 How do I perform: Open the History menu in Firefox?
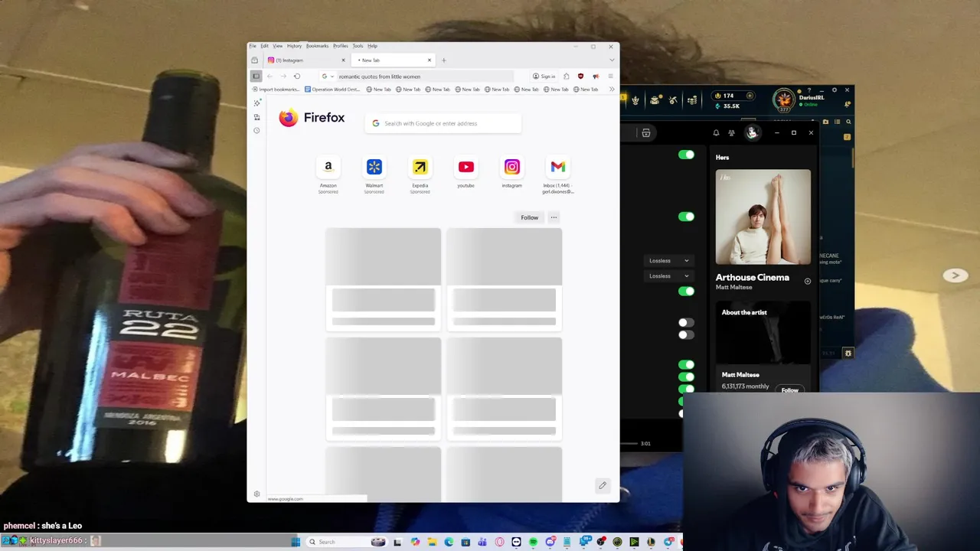tap(294, 46)
